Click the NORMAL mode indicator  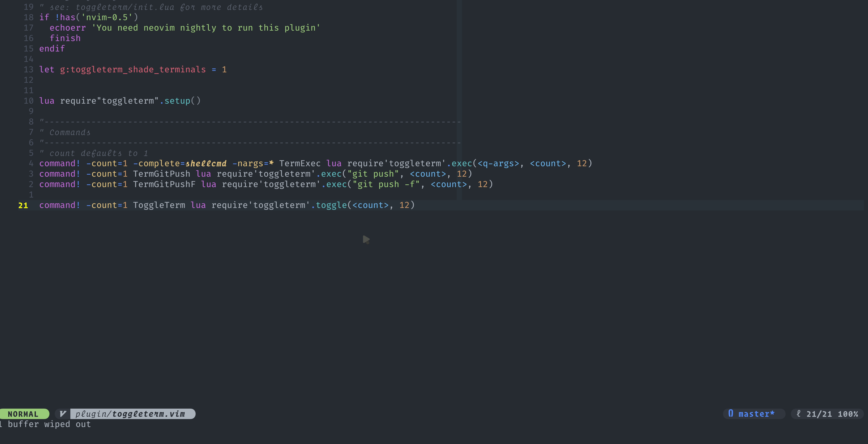tap(24, 414)
